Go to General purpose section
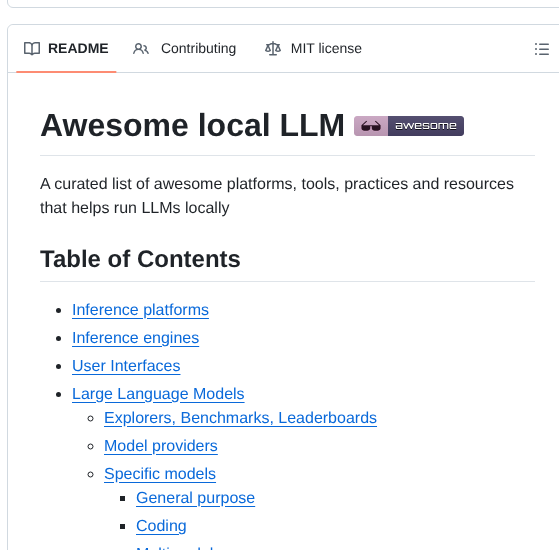This screenshot has width=559, height=550. (195, 498)
